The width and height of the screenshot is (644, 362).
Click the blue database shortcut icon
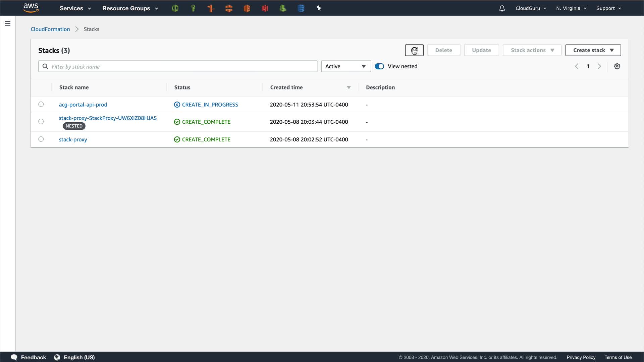[301, 8]
